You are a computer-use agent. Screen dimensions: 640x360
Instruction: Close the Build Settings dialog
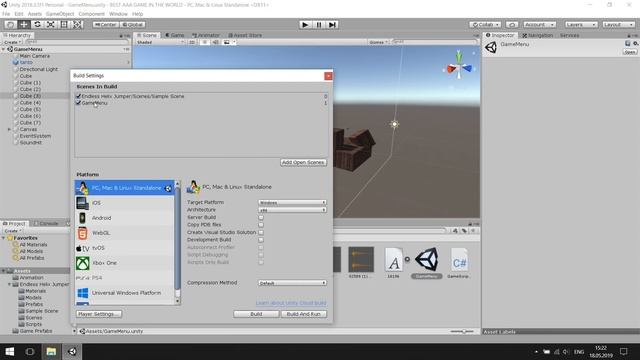click(x=328, y=76)
